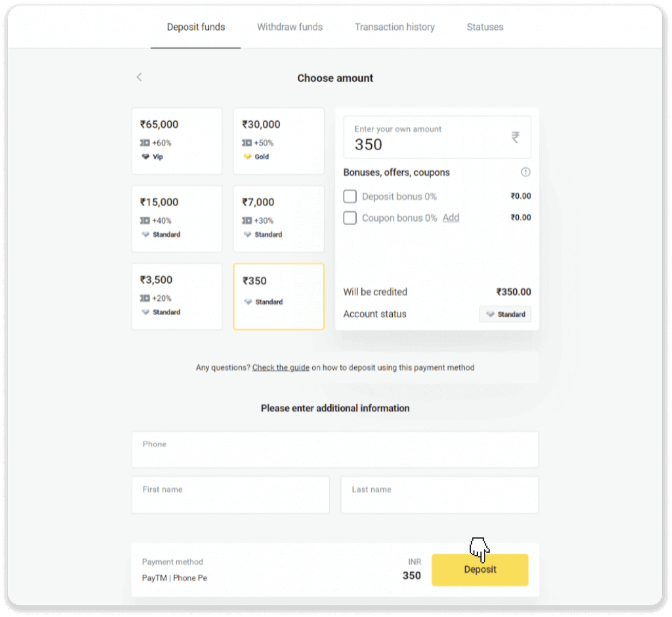
Task: Click the Vip diamond icon on ₹65,000 card
Action: (146, 157)
